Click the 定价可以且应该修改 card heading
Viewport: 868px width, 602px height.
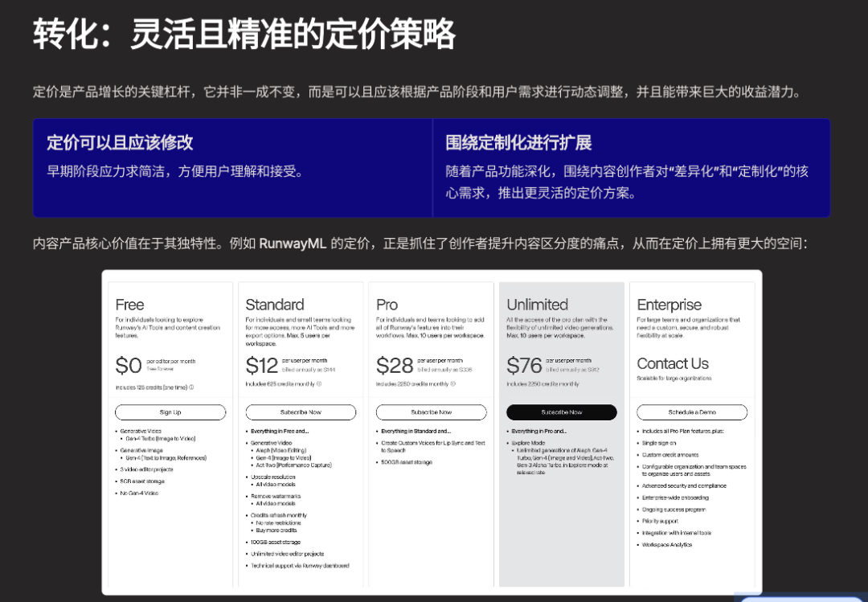(120, 143)
